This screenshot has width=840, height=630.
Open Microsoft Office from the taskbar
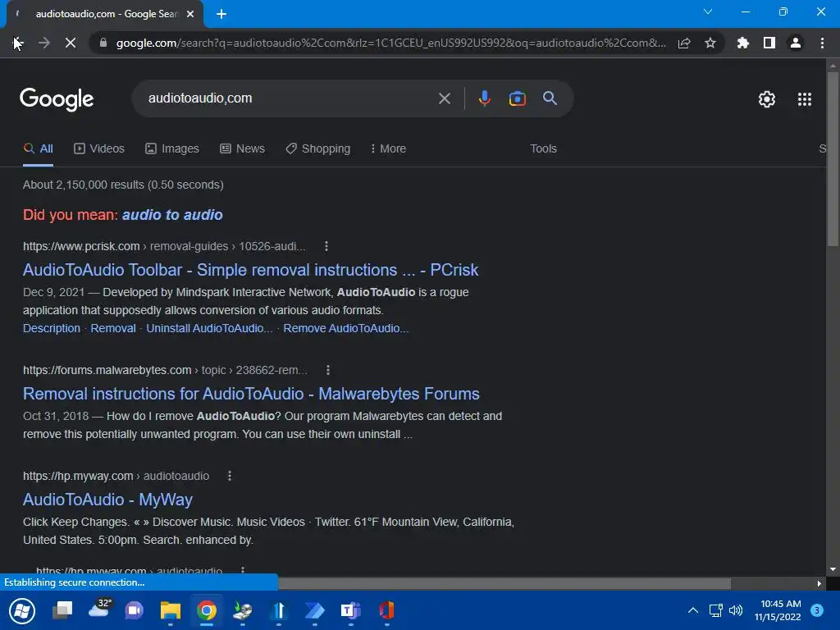pos(387,610)
